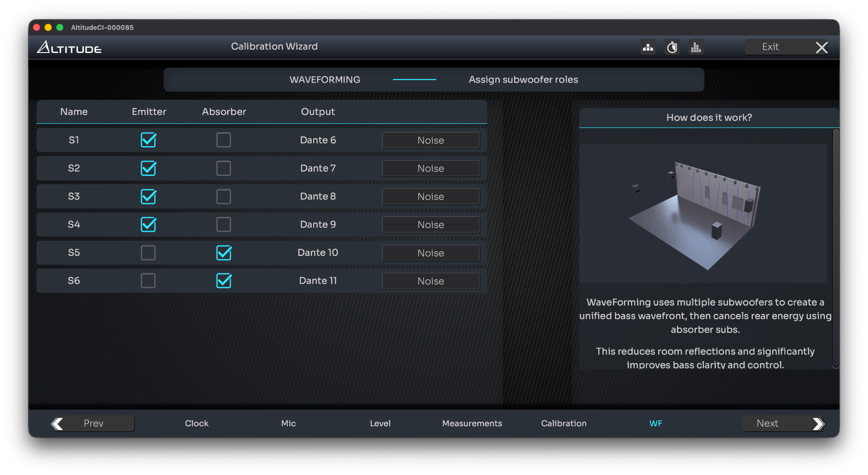This screenshot has height=475, width=868.
Task: Open the bar graph levels icon
Action: click(x=696, y=47)
